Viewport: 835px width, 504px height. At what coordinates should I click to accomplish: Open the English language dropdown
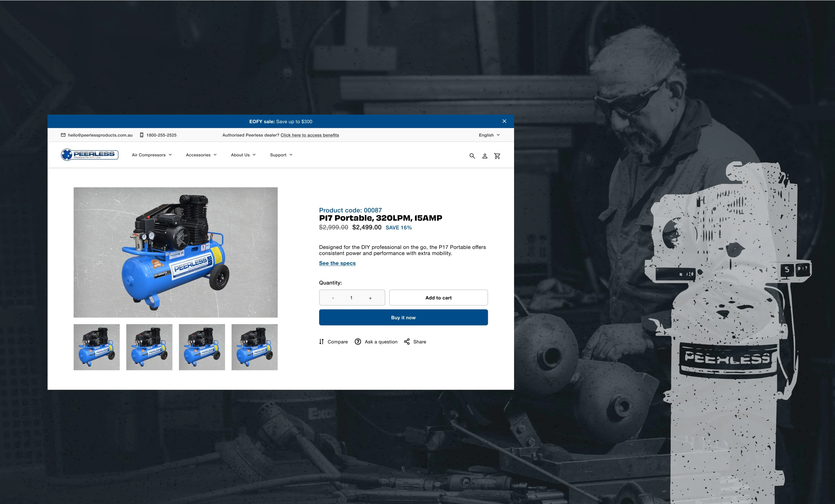[489, 135]
